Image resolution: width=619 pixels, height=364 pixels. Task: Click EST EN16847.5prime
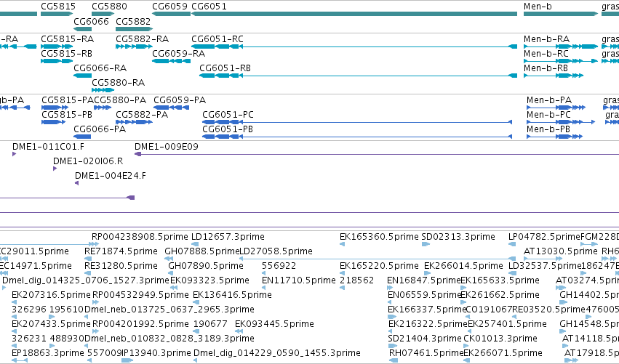(423, 280)
